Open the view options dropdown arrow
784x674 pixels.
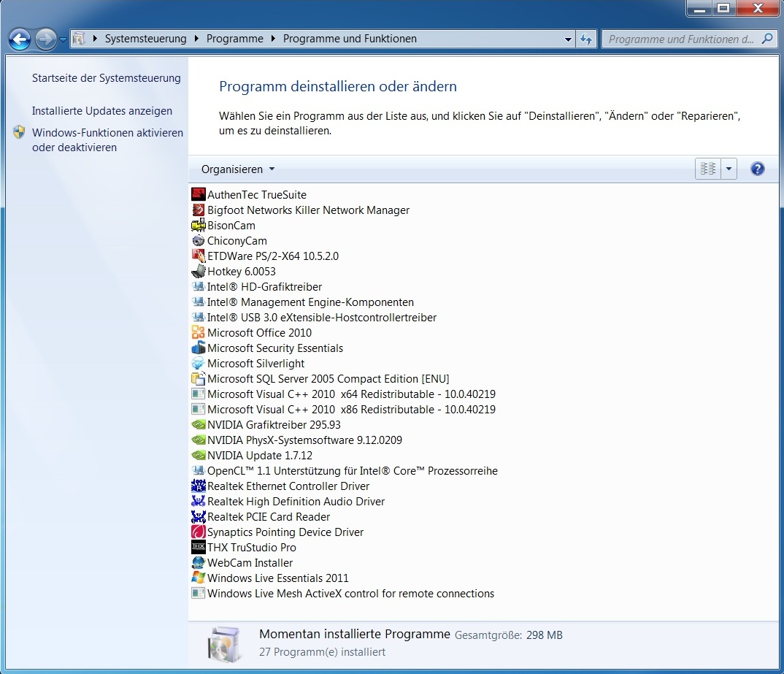coord(729,169)
